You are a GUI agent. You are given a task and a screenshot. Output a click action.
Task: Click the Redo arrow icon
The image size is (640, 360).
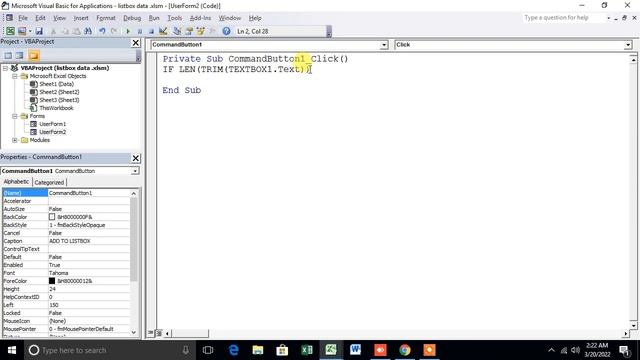114,31
